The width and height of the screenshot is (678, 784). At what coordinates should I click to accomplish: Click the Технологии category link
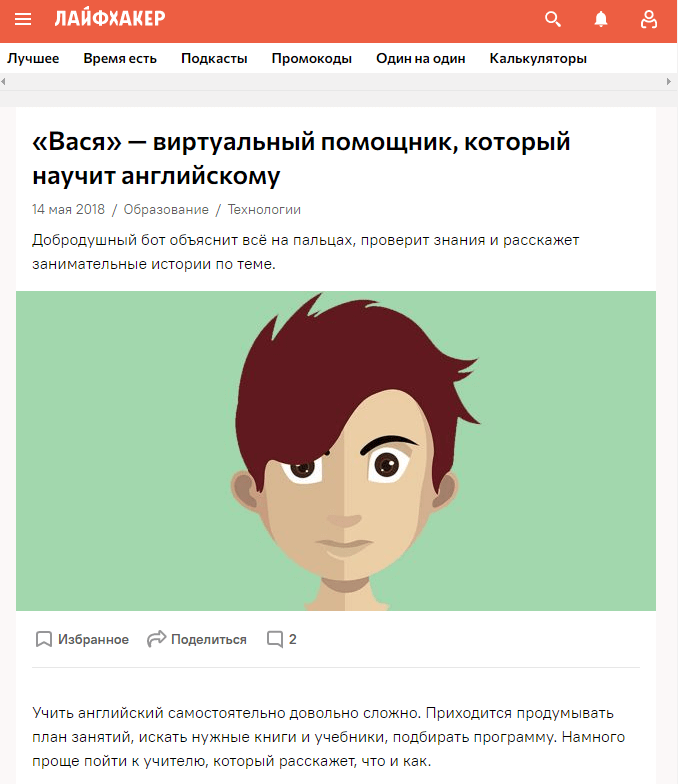tap(264, 210)
